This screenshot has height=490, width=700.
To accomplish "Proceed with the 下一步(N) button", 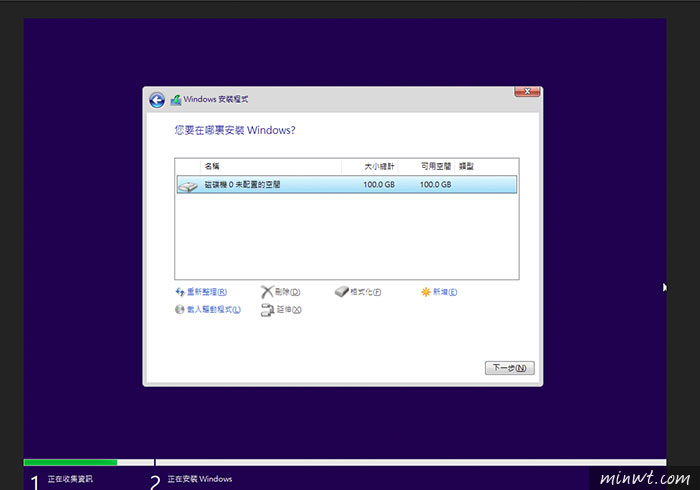I will (509, 368).
